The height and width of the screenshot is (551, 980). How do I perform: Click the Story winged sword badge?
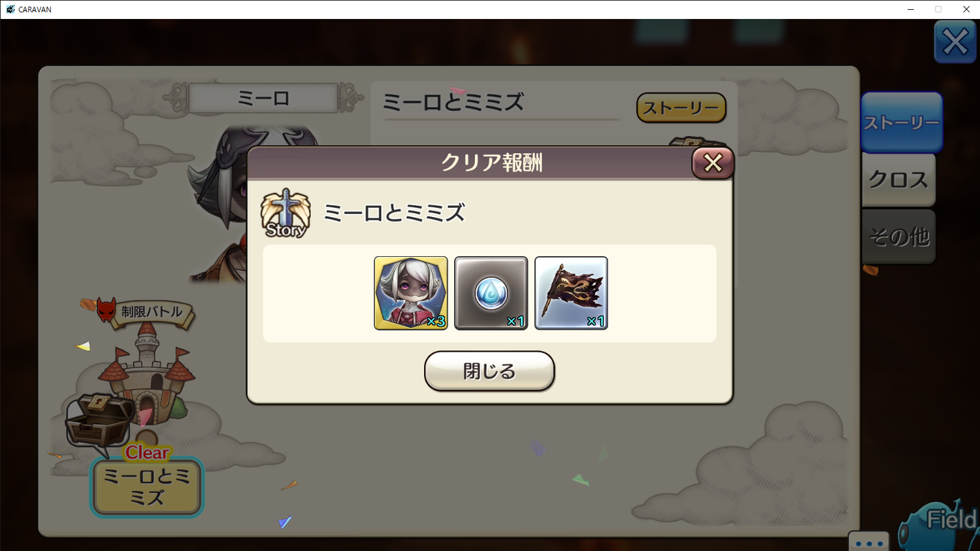[286, 213]
